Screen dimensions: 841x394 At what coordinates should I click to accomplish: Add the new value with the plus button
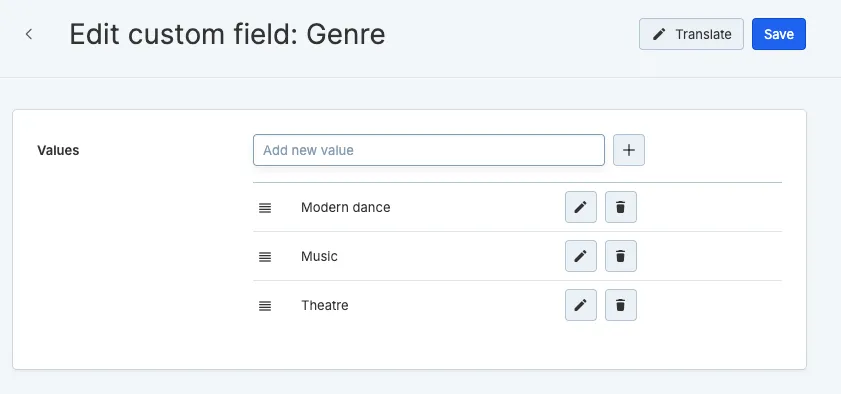tap(629, 150)
